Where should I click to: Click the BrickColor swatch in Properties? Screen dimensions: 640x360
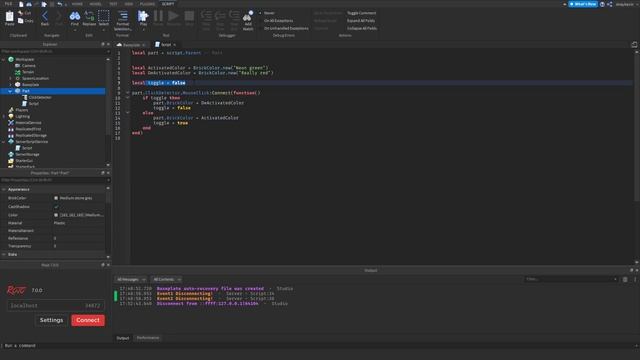[x=56, y=198]
